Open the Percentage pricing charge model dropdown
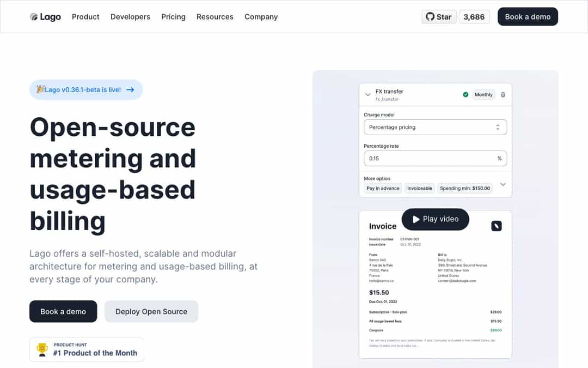The height and width of the screenshot is (368, 588). click(x=435, y=127)
